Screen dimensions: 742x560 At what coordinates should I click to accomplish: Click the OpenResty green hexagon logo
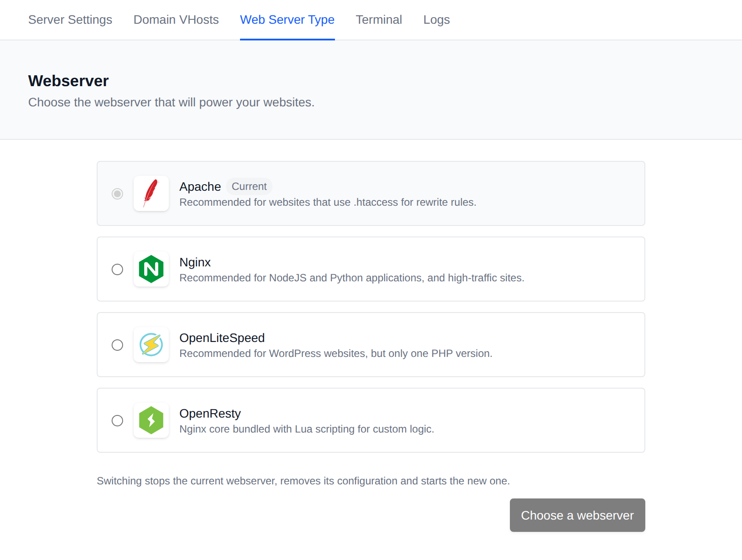(x=151, y=420)
